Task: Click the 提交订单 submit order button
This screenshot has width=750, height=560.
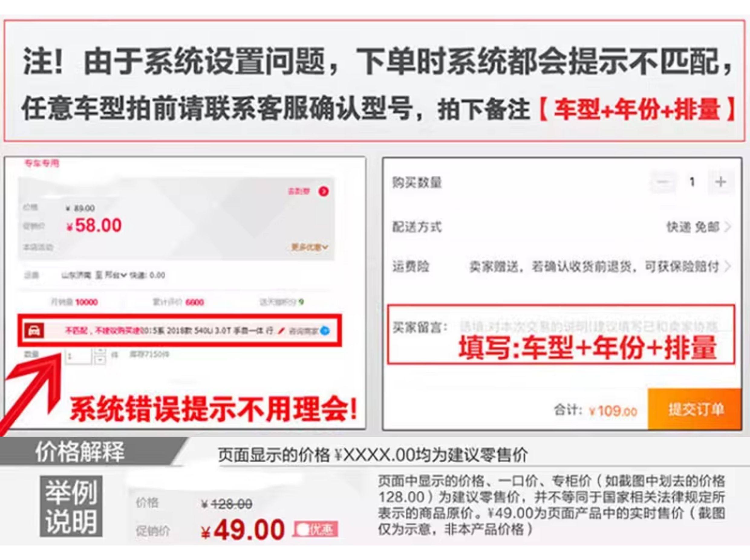Action: 694,409
